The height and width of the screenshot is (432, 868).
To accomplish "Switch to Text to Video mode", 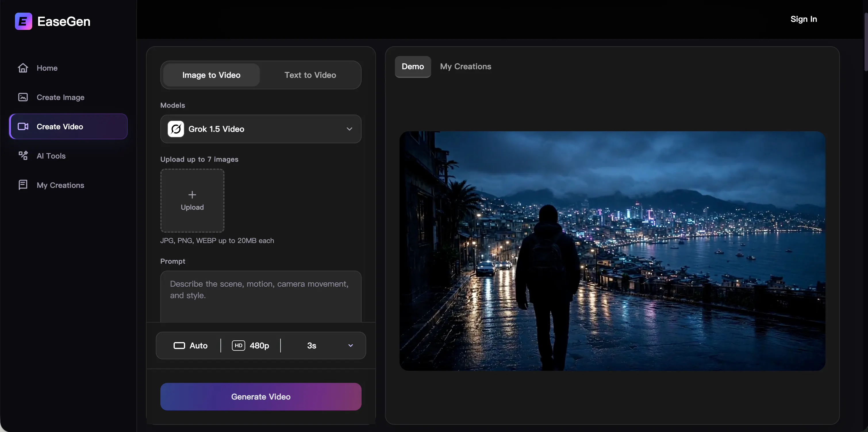I will tap(310, 75).
